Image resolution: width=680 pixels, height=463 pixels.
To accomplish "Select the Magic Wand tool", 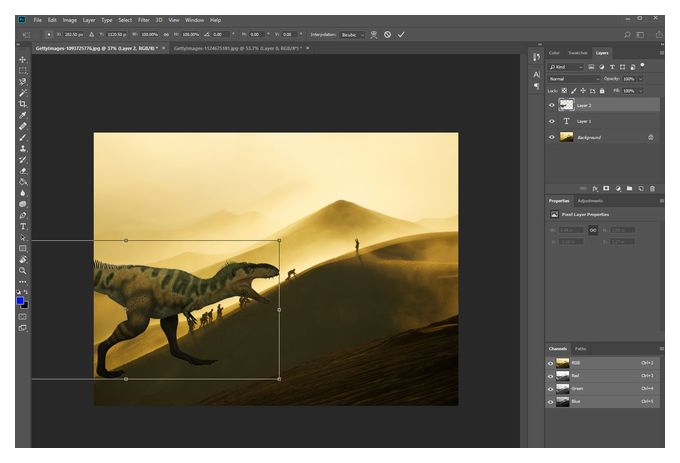I will [x=23, y=93].
